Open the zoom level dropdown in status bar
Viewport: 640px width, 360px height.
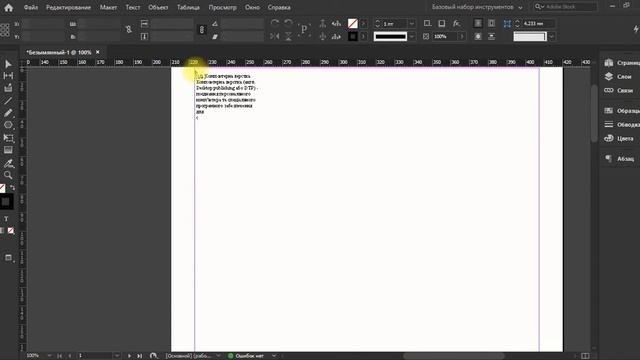(x=49, y=356)
